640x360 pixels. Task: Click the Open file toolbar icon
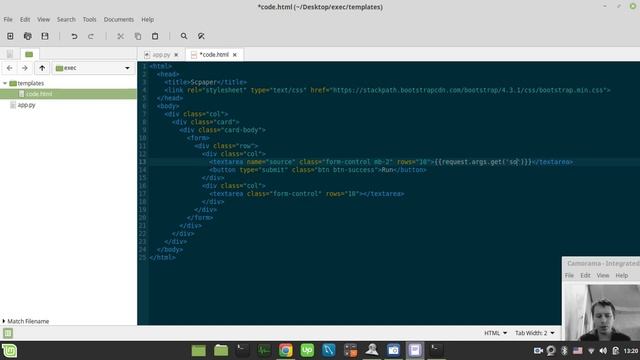[x=27, y=36]
